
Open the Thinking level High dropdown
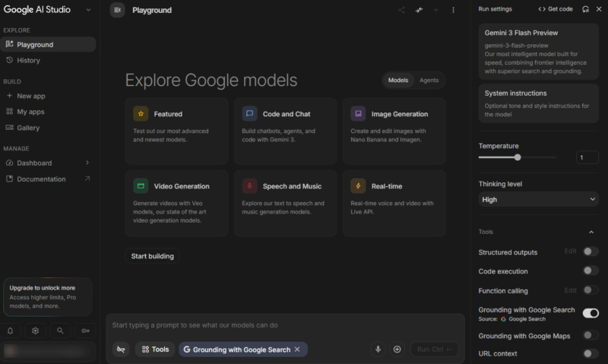pos(539,199)
